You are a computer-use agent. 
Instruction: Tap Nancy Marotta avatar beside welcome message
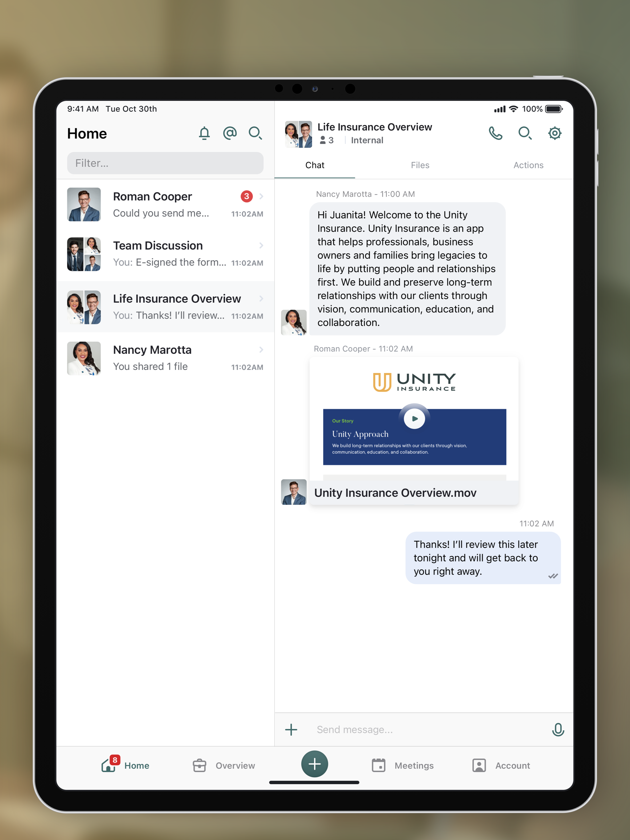click(294, 323)
